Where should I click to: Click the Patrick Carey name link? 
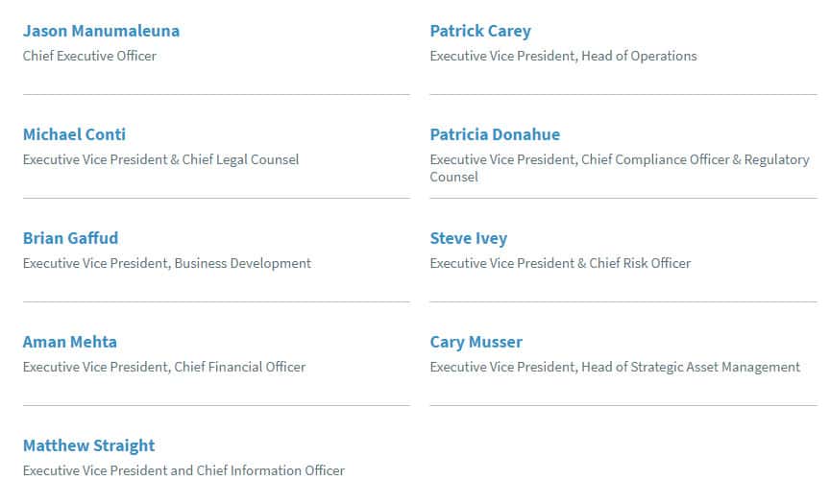tap(480, 31)
